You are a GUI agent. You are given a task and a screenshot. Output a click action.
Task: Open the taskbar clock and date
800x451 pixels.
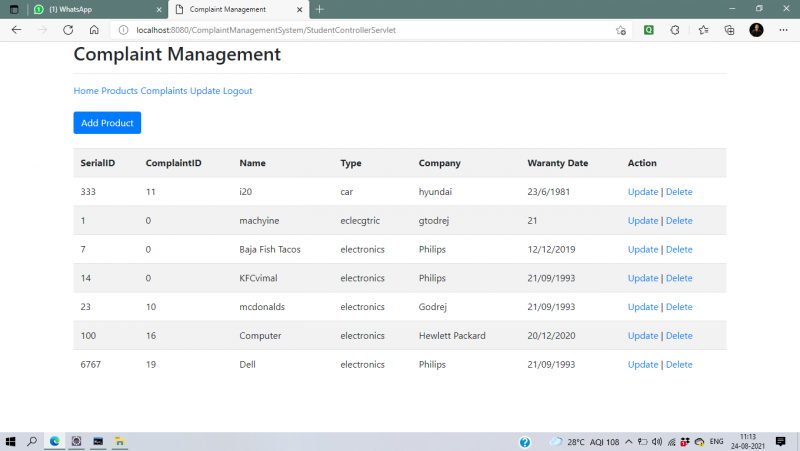(x=747, y=442)
